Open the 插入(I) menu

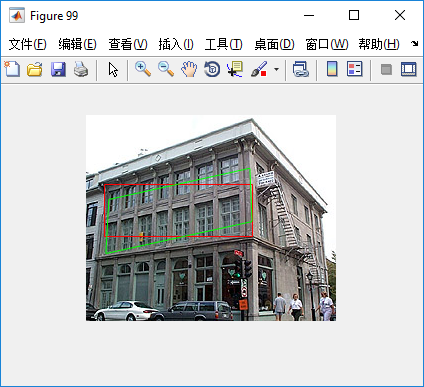click(176, 44)
